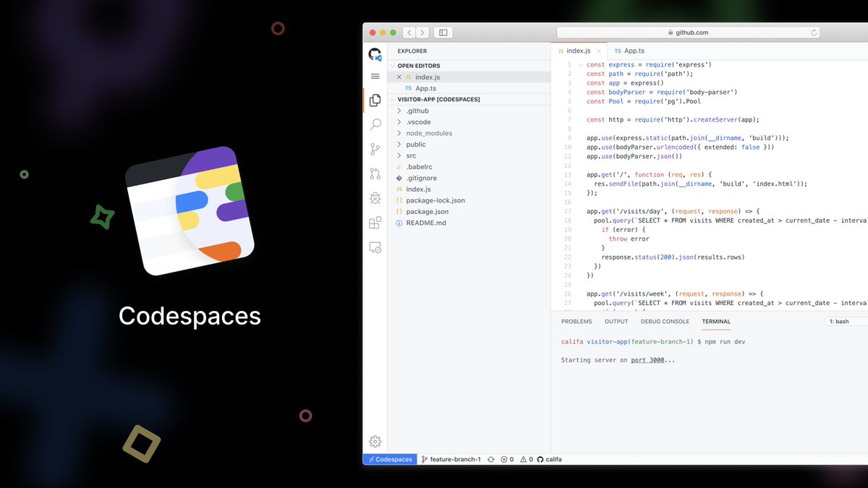Open the hamburger menu below the logo
The image size is (868, 488).
tap(375, 76)
